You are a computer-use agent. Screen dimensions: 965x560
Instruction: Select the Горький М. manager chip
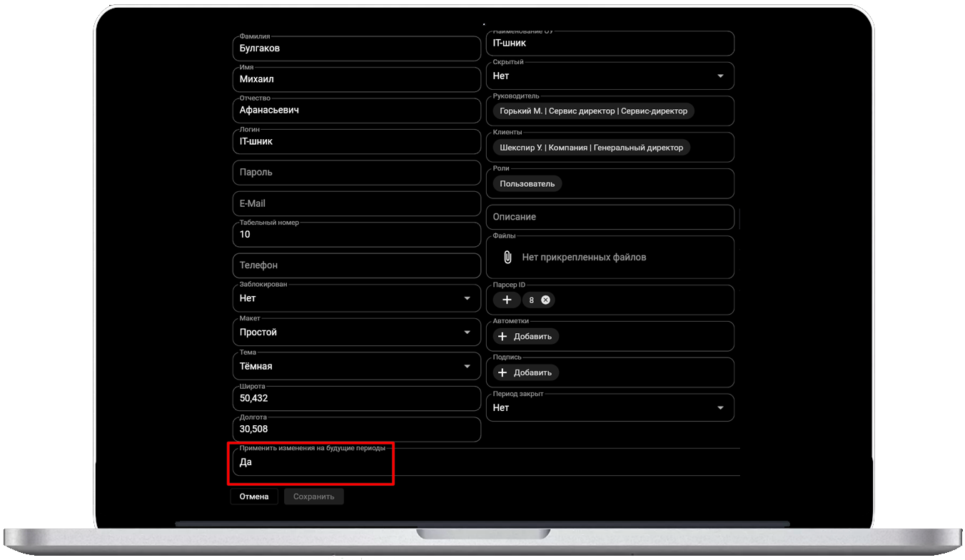click(593, 111)
